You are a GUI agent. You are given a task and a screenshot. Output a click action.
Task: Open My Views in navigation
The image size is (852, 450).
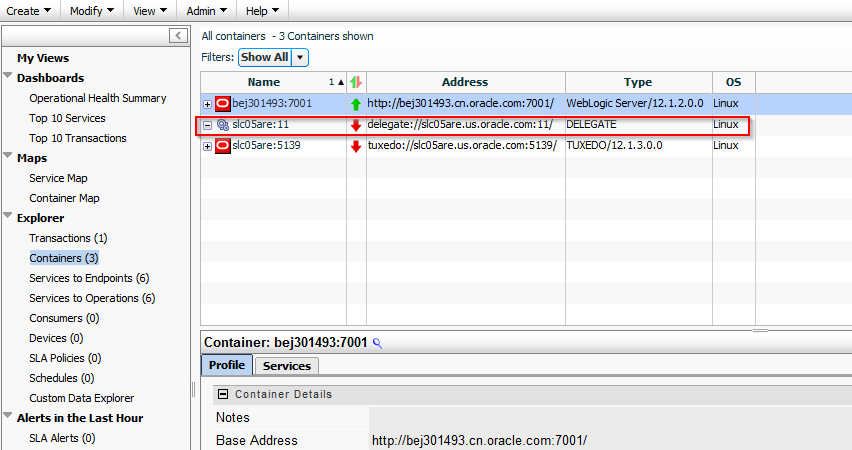43,58
